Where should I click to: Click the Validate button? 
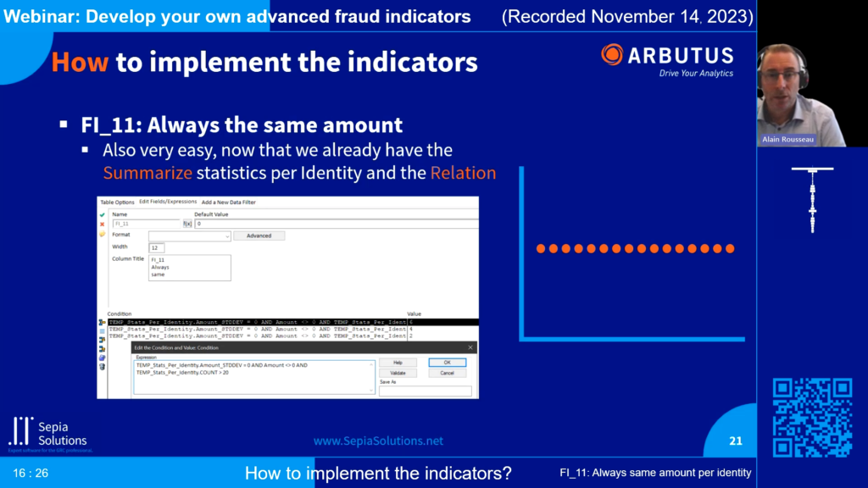click(x=398, y=373)
